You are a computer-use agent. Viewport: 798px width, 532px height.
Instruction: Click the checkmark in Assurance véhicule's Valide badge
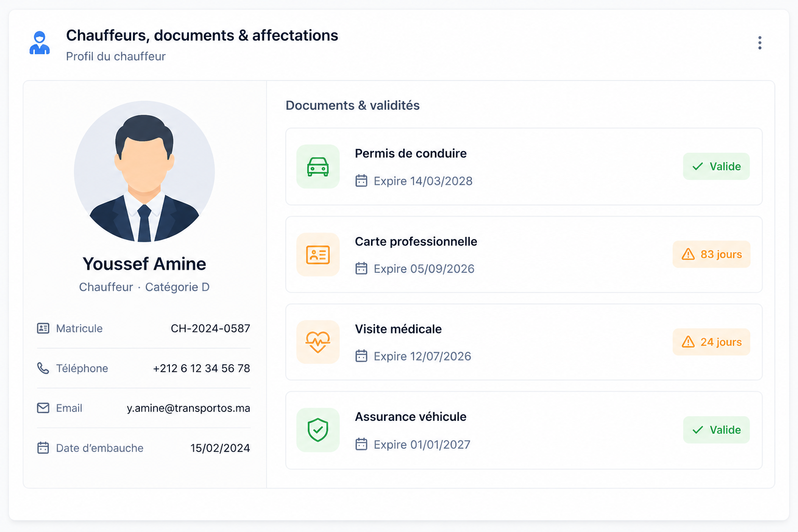click(x=698, y=430)
